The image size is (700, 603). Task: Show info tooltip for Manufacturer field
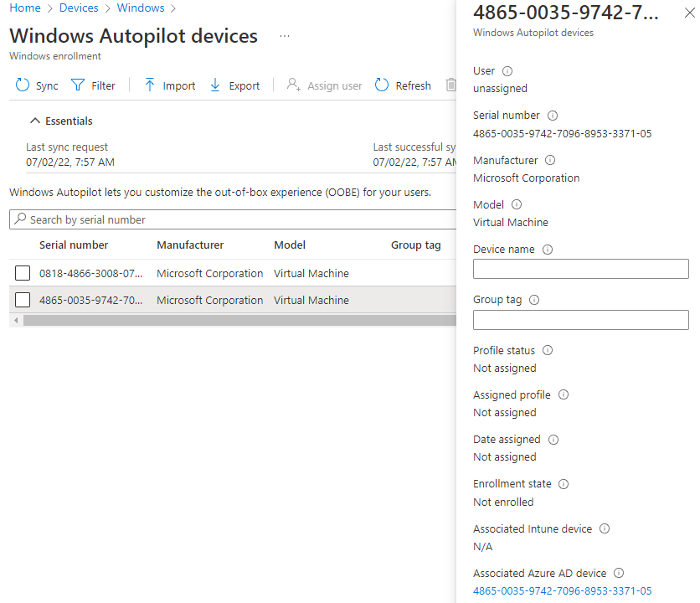[x=550, y=160]
